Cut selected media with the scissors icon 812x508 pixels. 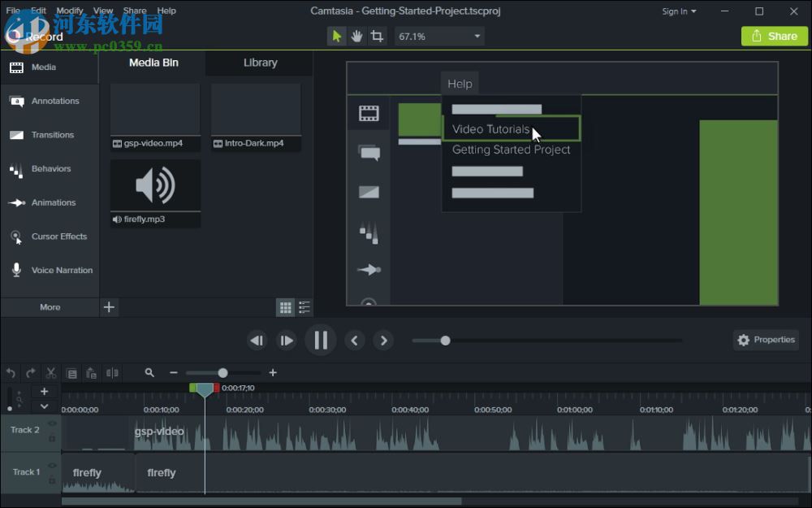51,373
